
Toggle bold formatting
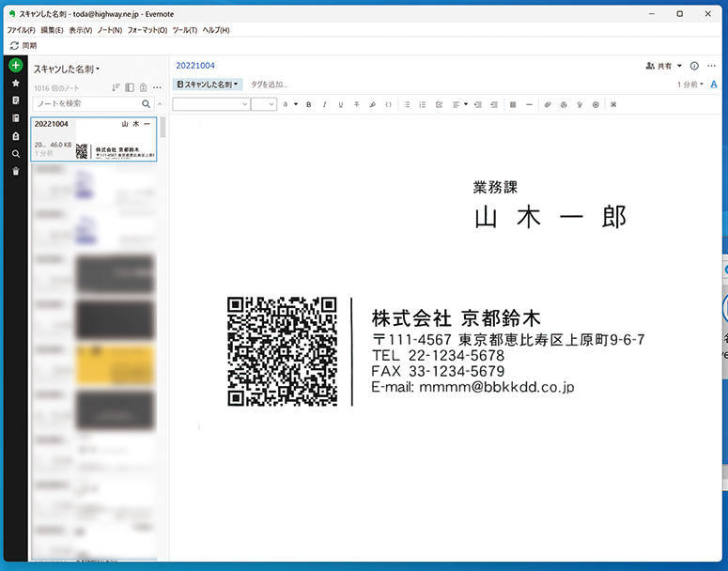tap(309, 105)
